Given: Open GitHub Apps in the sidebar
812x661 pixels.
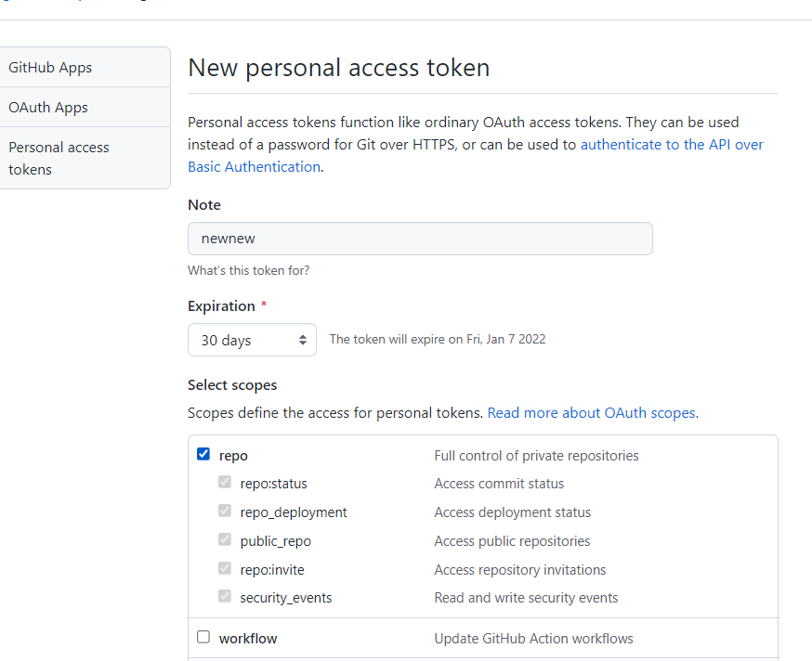Looking at the screenshot, I should (50, 68).
